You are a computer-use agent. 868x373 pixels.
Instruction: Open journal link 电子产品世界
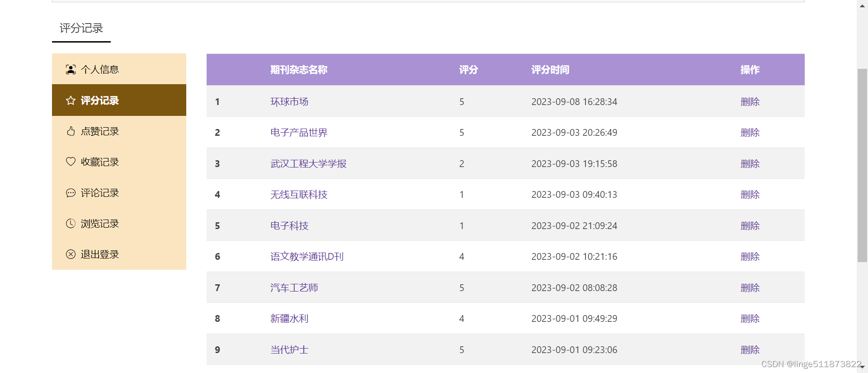point(299,133)
